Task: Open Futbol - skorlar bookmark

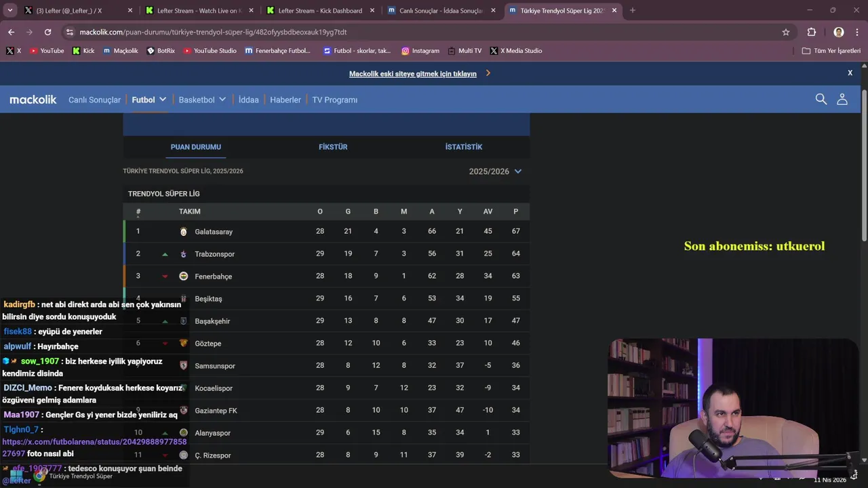Action: click(x=357, y=51)
